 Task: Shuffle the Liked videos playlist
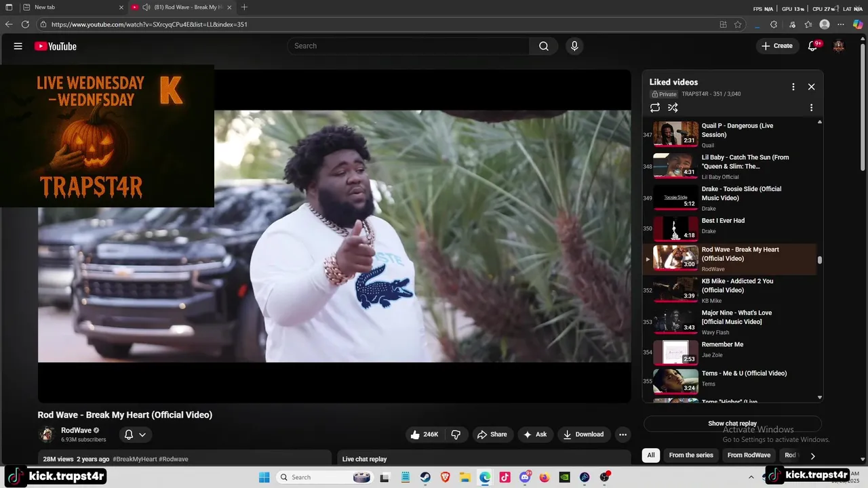(673, 108)
